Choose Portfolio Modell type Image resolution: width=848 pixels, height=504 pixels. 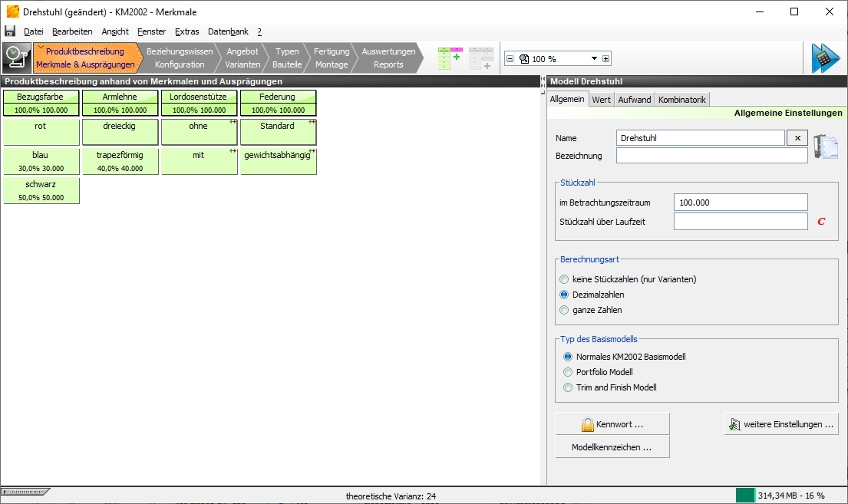point(568,372)
